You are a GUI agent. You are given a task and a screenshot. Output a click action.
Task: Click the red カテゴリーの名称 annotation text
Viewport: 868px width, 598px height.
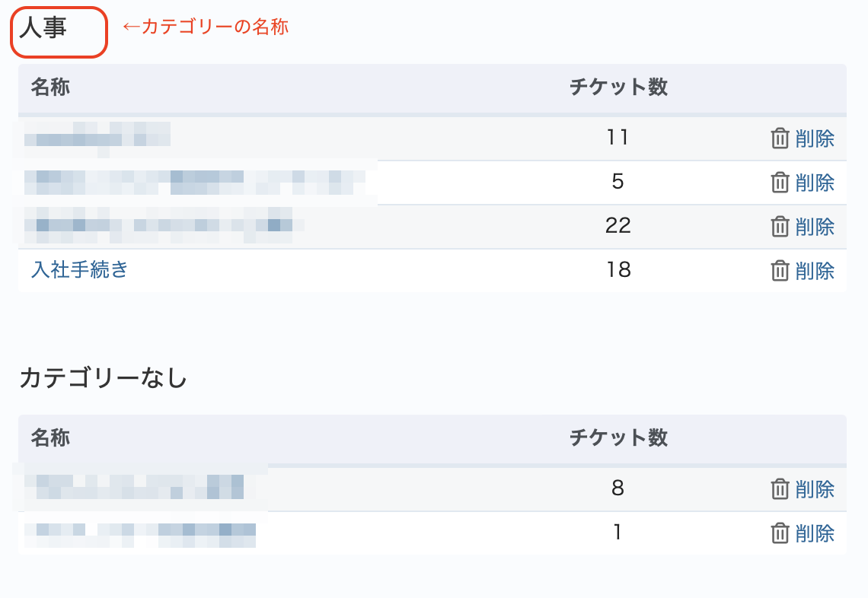coord(206,27)
